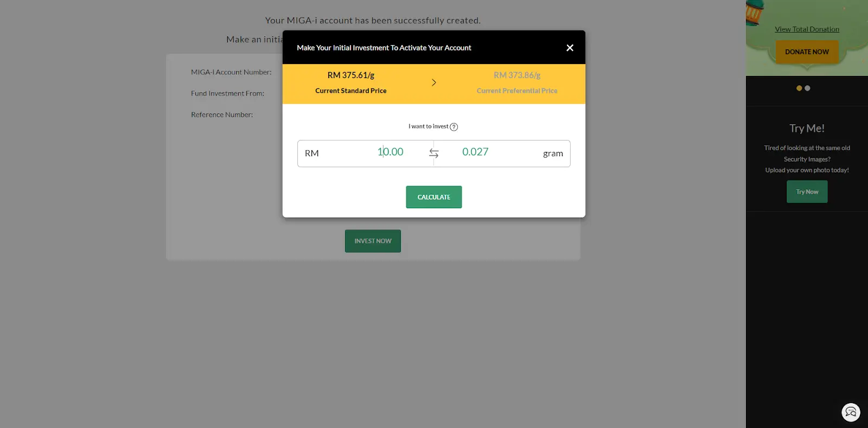Click the CALCULATE button
The width and height of the screenshot is (868, 428).
434,197
